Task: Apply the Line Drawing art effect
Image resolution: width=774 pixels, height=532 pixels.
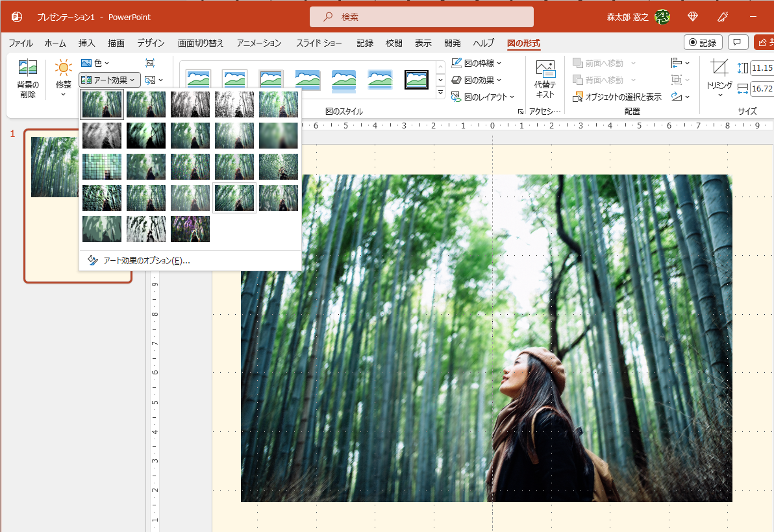Action: [279, 104]
